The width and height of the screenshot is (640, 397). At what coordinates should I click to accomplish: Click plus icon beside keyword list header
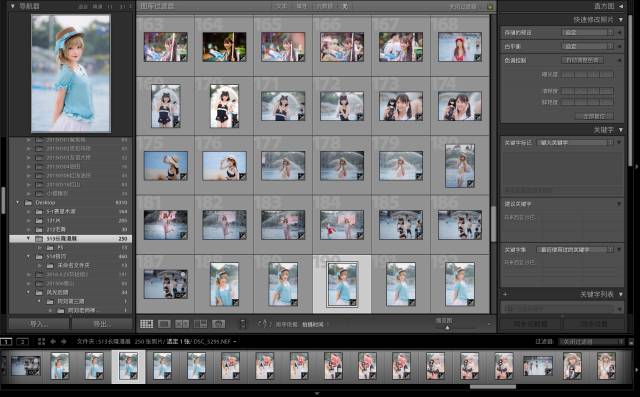tap(505, 294)
